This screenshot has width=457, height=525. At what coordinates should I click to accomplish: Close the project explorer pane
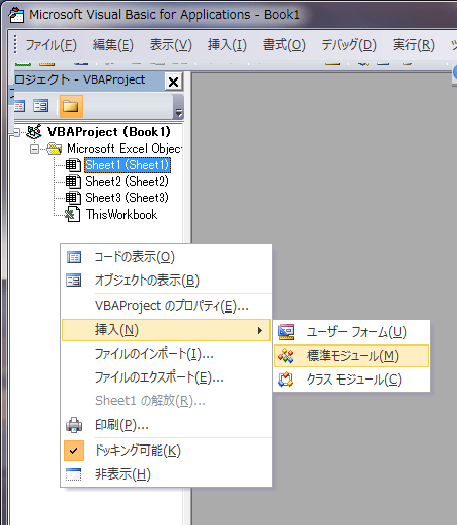(173, 81)
